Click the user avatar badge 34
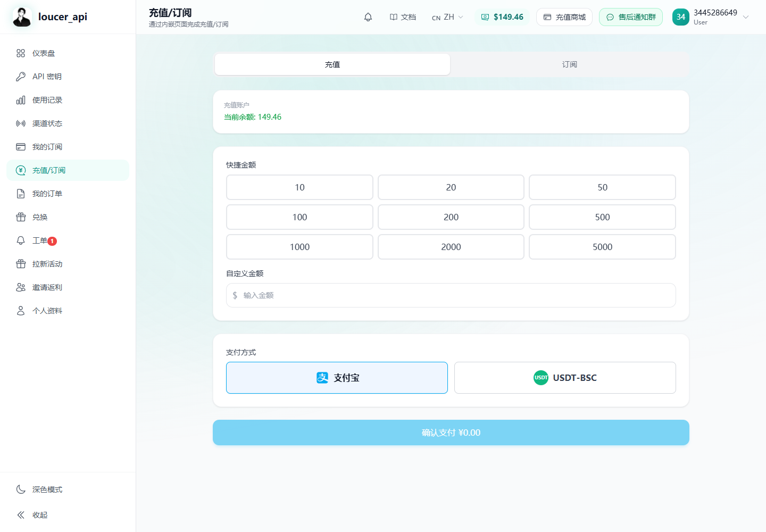This screenshot has width=766, height=532. click(x=681, y=17)
